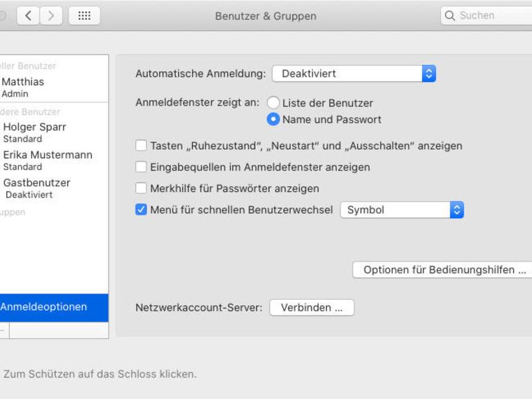
Task: Click the Verbinden button
Action: click(x=312, y=308)
